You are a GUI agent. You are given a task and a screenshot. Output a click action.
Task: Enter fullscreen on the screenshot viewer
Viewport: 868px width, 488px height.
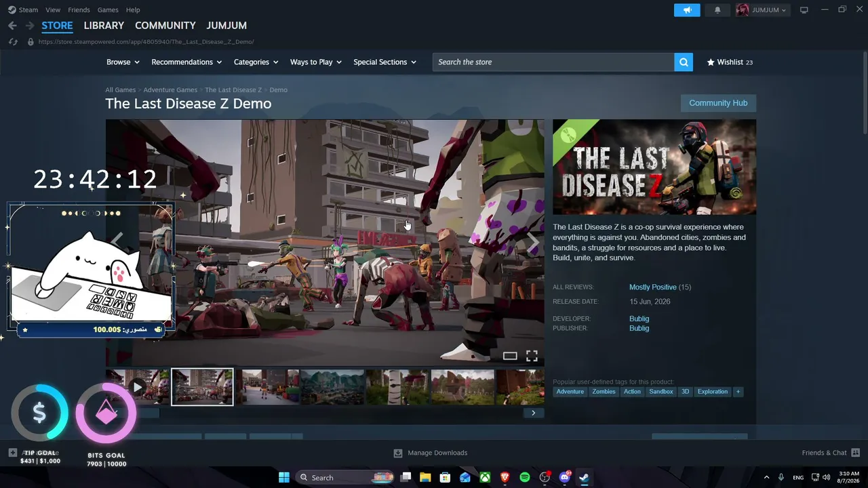click(532, 356)
